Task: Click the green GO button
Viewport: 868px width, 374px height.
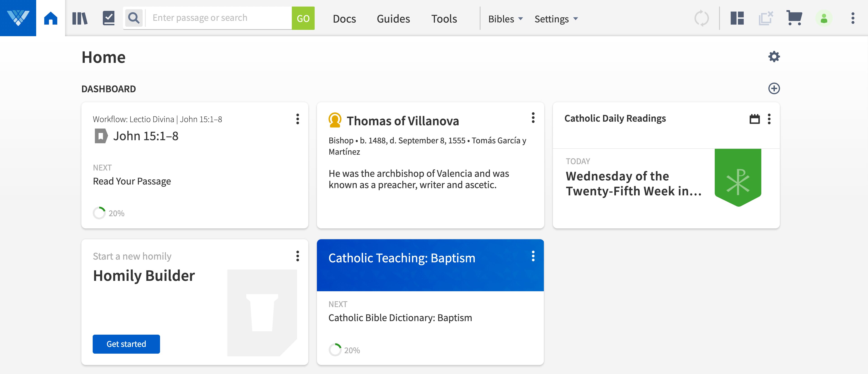Action: click(303, 18)
